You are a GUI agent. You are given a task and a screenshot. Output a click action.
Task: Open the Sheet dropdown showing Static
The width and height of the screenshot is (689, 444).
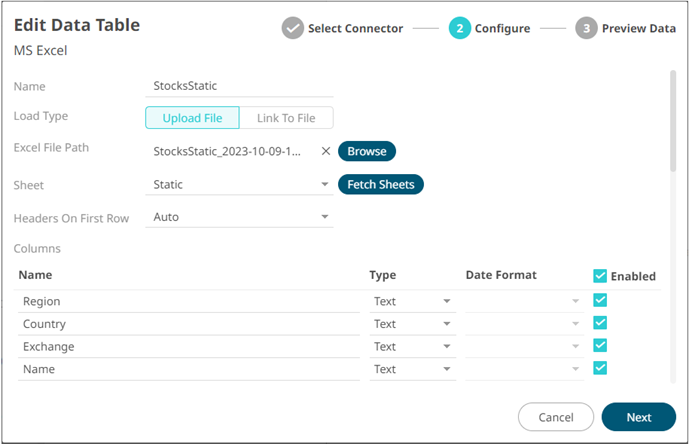pyautogui.click(x=240, y=185)
